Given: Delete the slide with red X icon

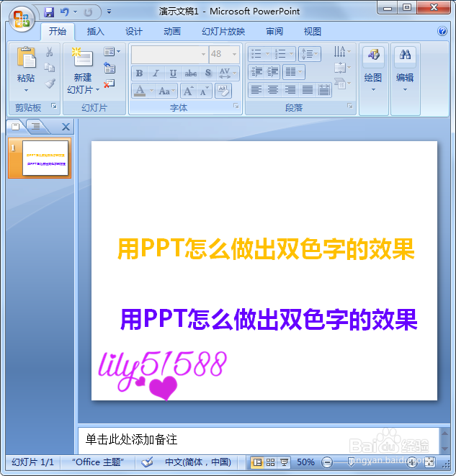Looking at the screenshot, I should (x=109, y=84).
